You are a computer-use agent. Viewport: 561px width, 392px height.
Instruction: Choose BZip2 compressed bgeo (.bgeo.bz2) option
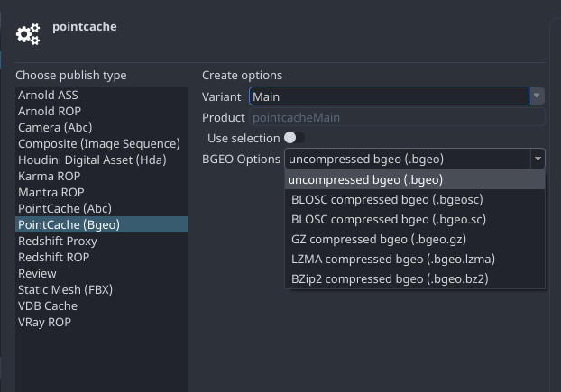coord(415,278)
